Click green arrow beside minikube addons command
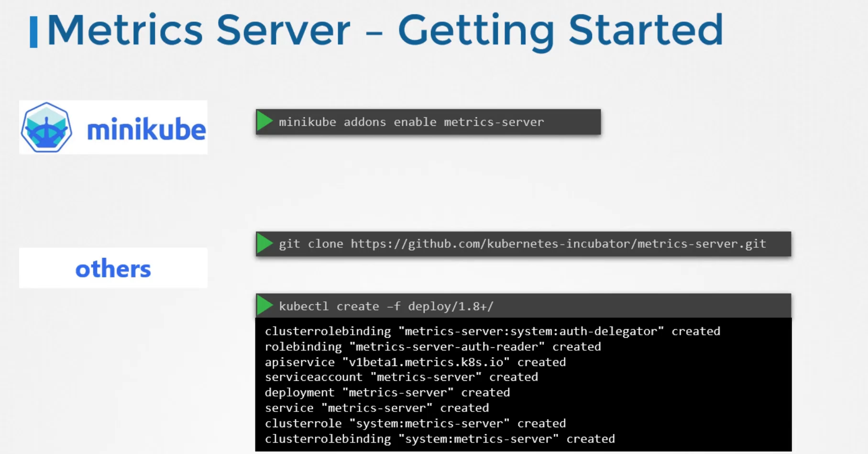The image size is (868, 454). tap(264, 122)
